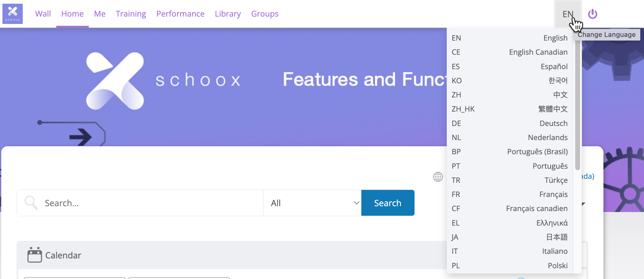Screen dimensions: 644x279
Task: Focus the Search text field
Action: (140, 203)
